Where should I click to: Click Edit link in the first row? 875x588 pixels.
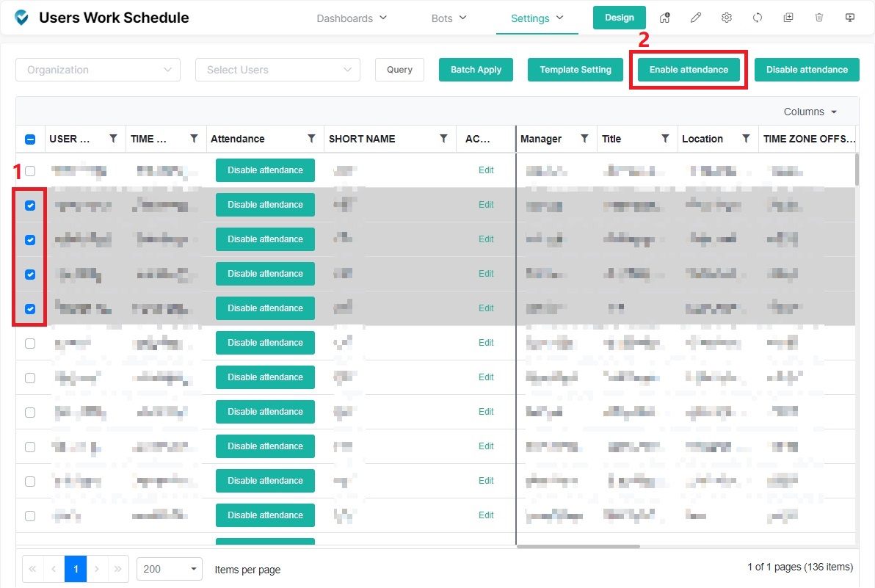coord(486,170)
